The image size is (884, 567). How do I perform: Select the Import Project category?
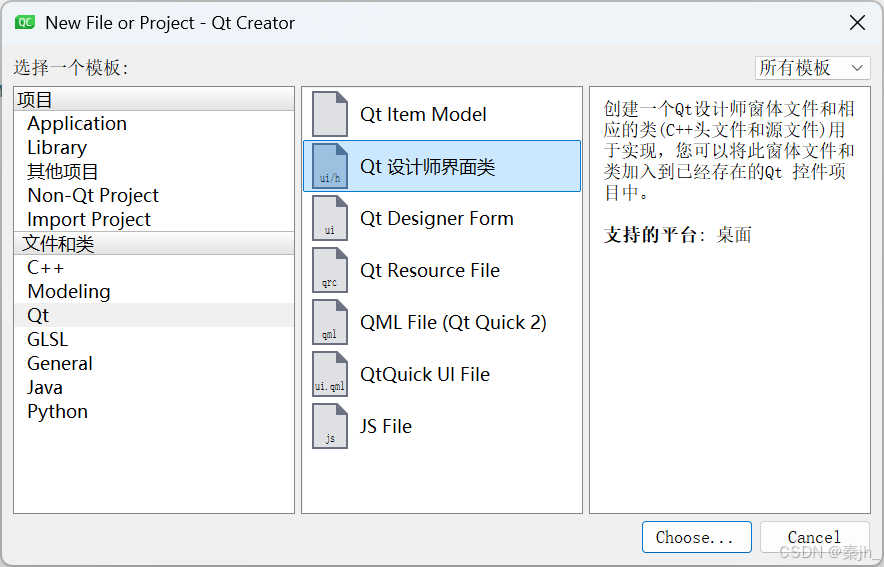[154, 219]
